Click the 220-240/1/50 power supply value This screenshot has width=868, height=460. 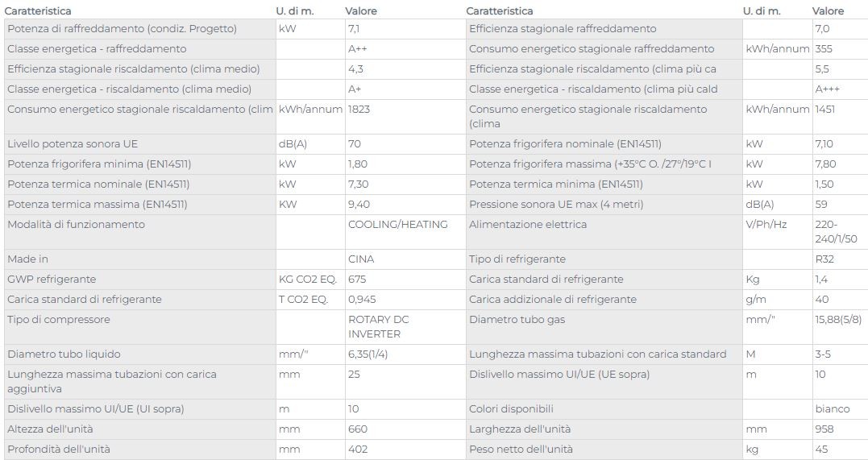click(x=836, y=231)
